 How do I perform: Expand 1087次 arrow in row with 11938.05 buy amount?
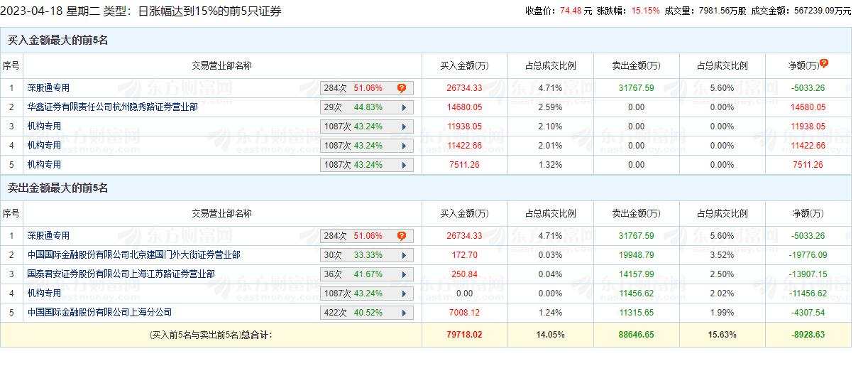404,127
